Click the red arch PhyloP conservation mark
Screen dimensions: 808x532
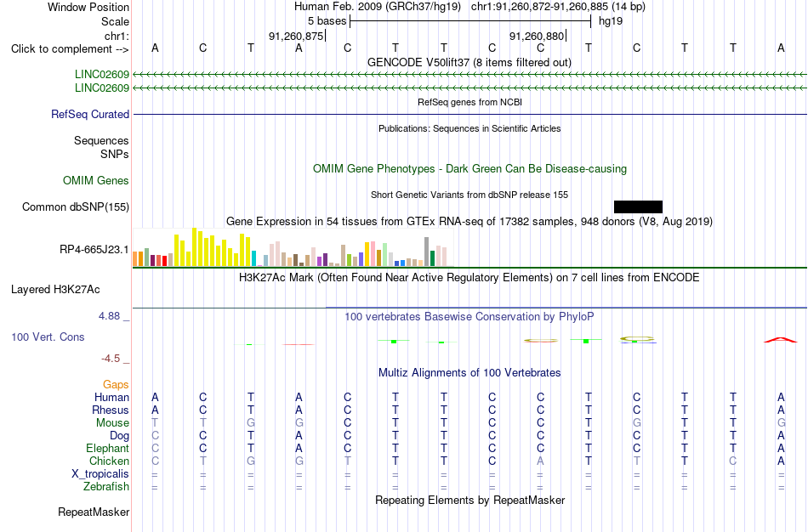(780, 340)
